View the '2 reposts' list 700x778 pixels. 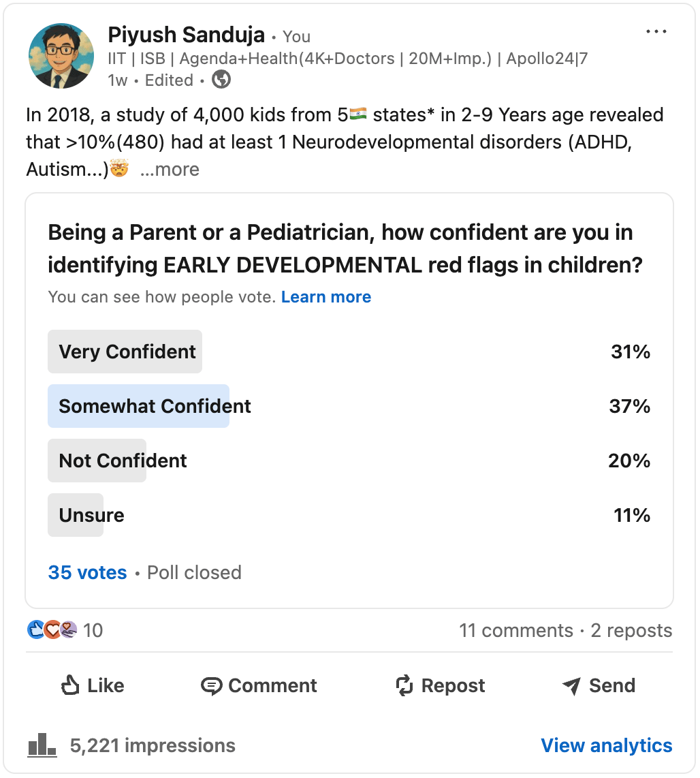coord(631,630)
